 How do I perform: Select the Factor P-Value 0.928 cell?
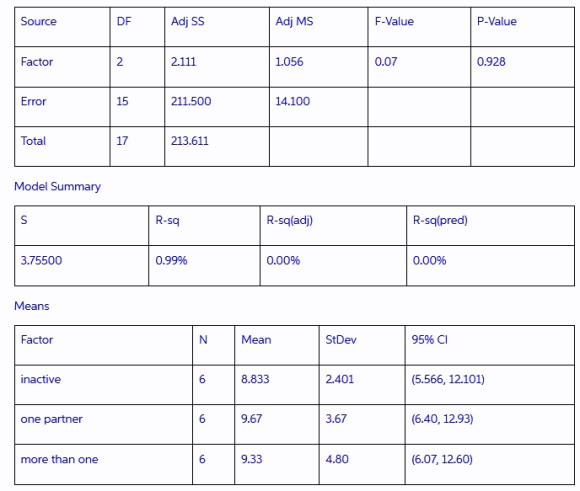522,67
